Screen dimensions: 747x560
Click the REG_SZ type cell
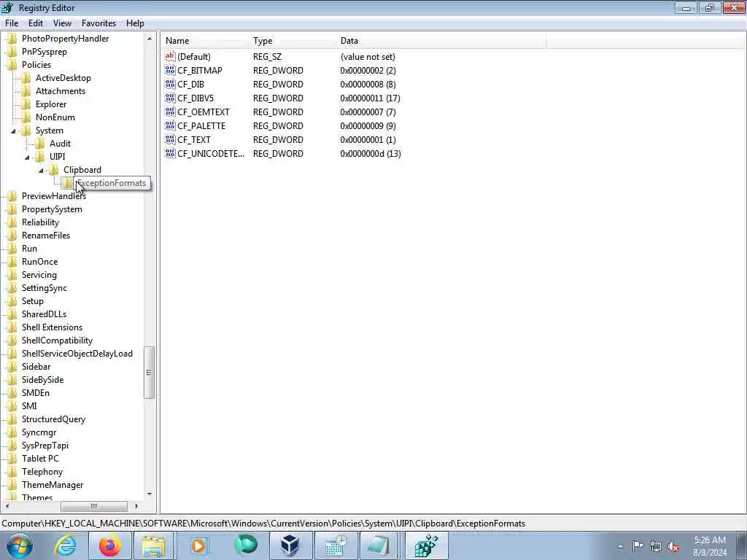267,57
